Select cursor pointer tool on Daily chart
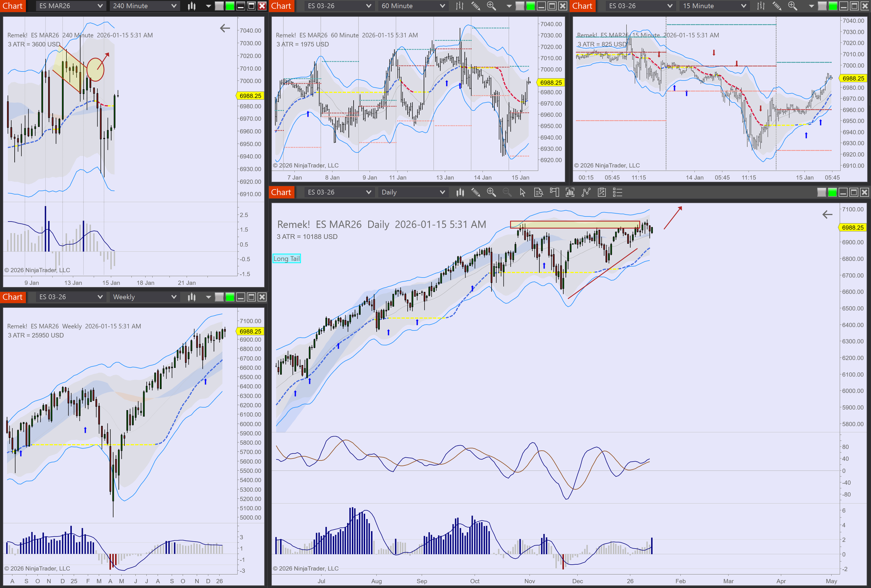The image size is (871, 588). tap(523, 192)
